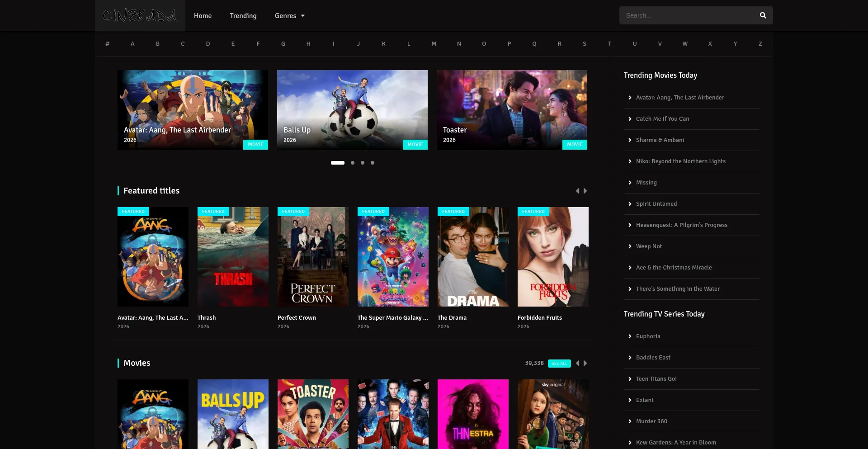Open trending series Murder 360
The image size is (868, 449).
pos(651,421)
